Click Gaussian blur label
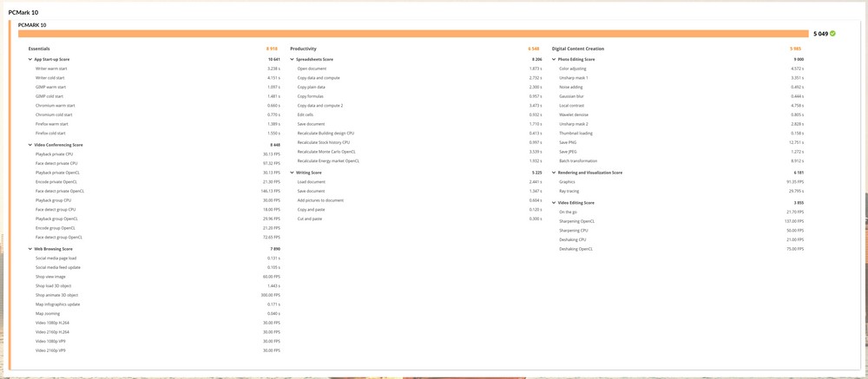This screenshot has height=379, width=868. tap(571, 96)
